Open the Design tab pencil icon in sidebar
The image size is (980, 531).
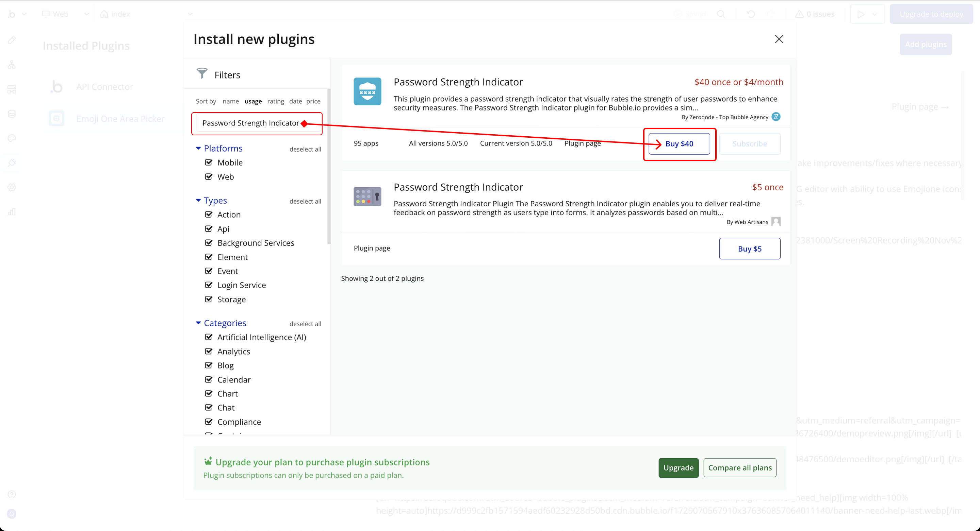click(x=12, y=40)
